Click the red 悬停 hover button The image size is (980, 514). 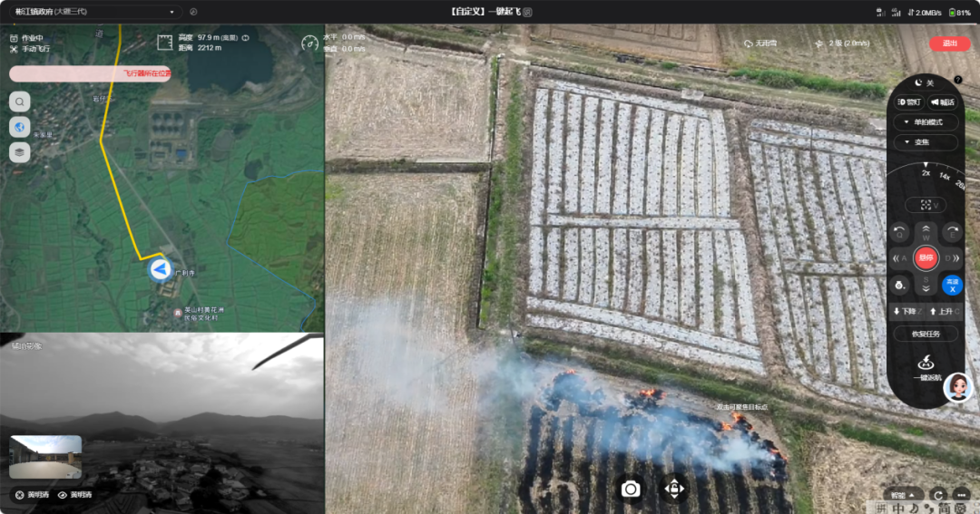926,258
